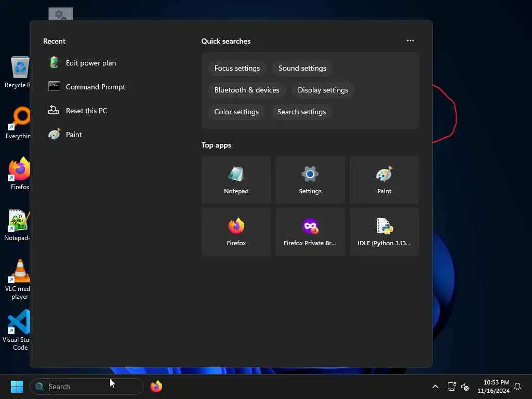Open Display settings quick search
532x399 pixels.
(323, 90)
